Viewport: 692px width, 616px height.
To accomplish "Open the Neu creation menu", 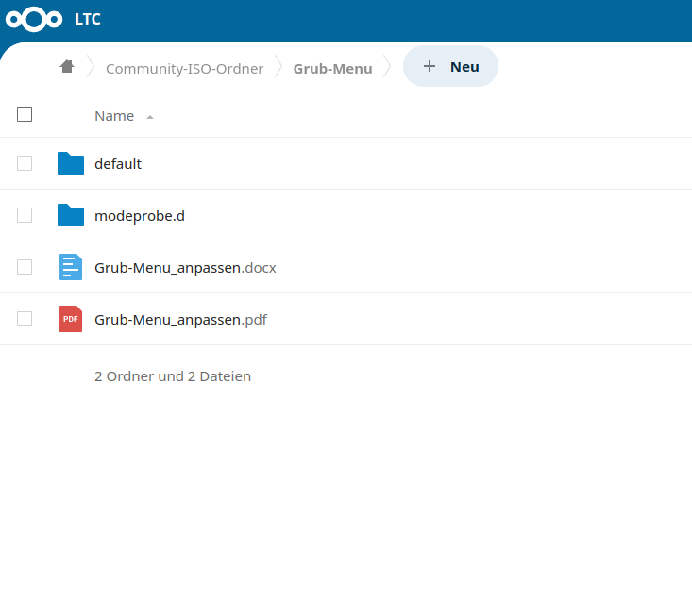I will click(x=451, y=67).
